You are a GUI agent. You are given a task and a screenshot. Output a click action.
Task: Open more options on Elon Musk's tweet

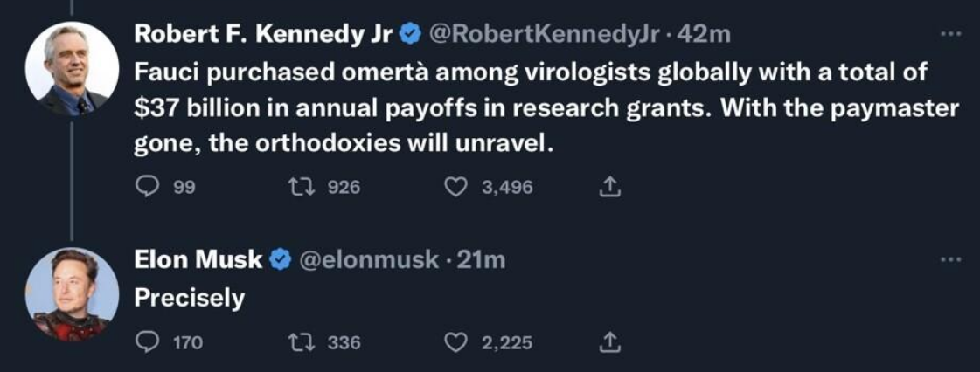point(949,259)
